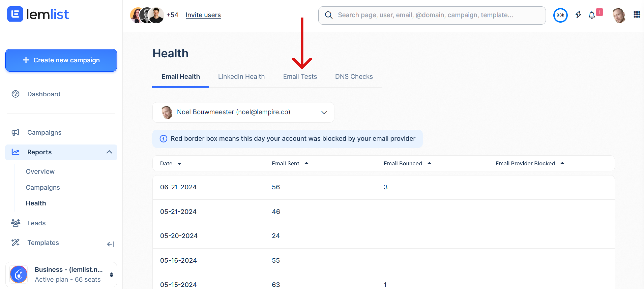Screen dimensions: 644x289
Task: Open the notifications bell
Action: tap(592, 15)
